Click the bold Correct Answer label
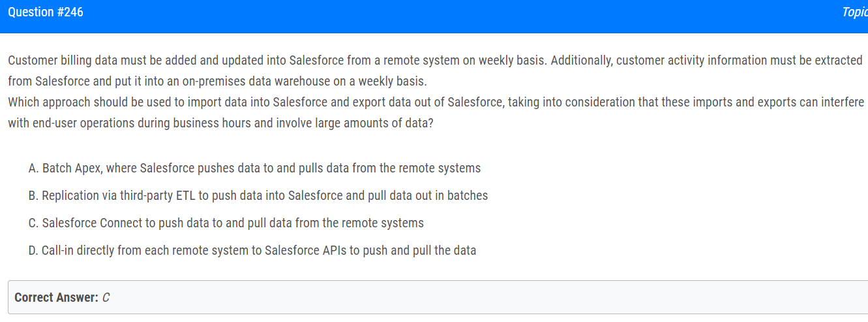Screen dimensions: 868x322 57,298
